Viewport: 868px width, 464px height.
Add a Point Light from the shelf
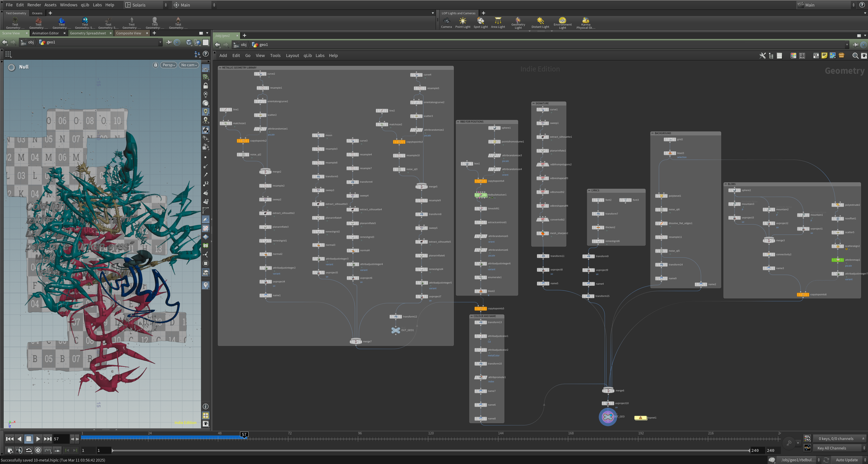tap(463, 23)
